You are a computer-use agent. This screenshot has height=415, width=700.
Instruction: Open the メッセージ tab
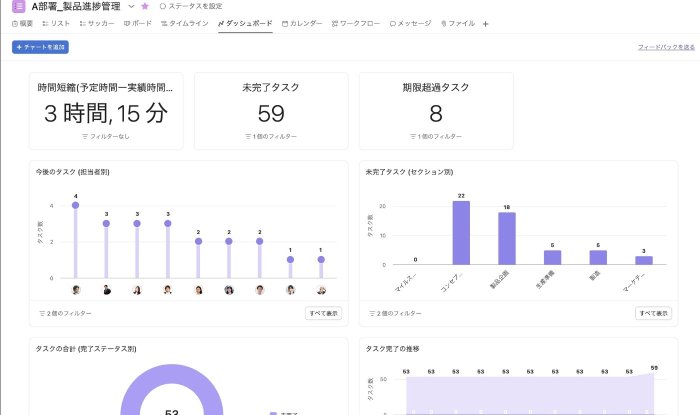410,23
